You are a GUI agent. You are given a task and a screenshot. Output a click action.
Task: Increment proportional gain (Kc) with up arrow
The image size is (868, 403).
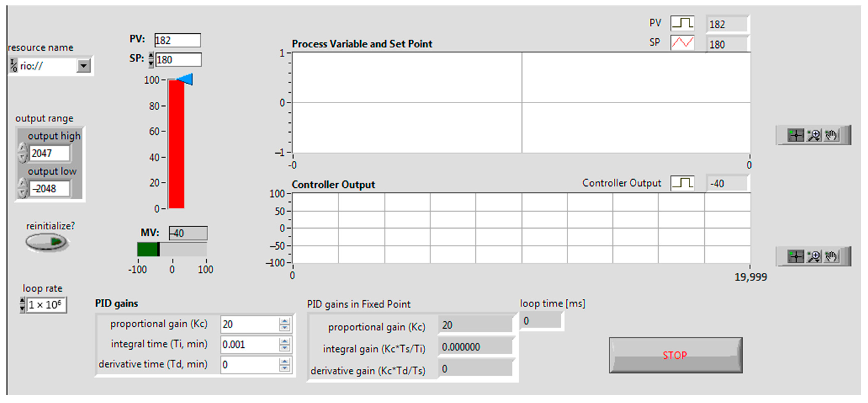[x=285, y=321]
